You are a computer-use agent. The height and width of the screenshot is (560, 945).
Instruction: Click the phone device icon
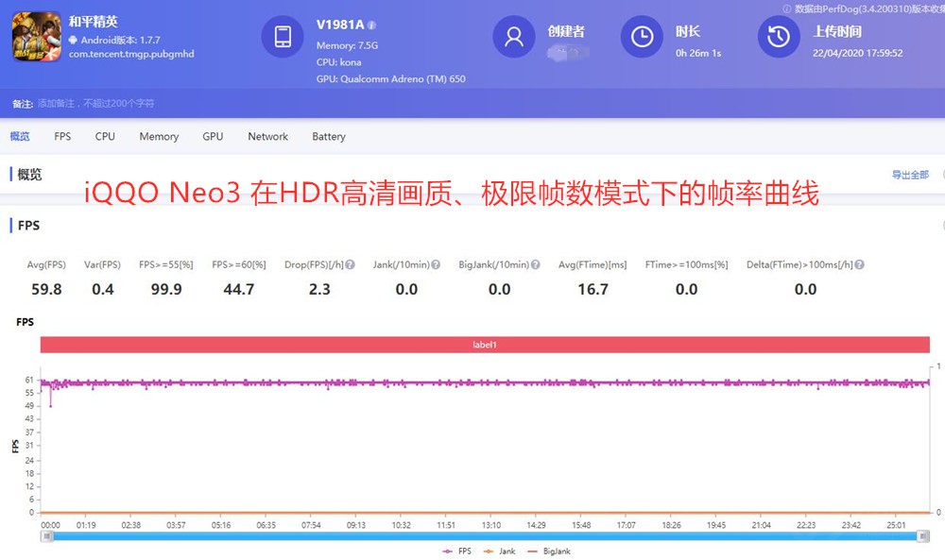(x=282, y=37)
